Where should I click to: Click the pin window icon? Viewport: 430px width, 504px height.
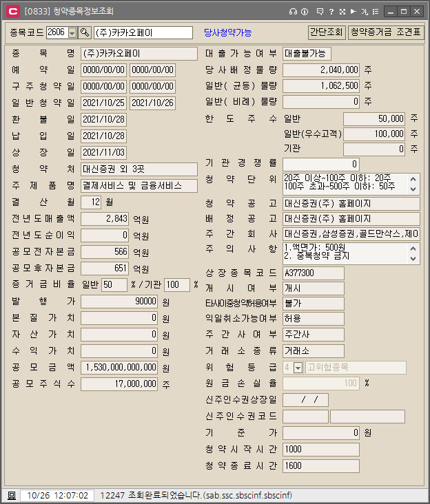[353, 12]
